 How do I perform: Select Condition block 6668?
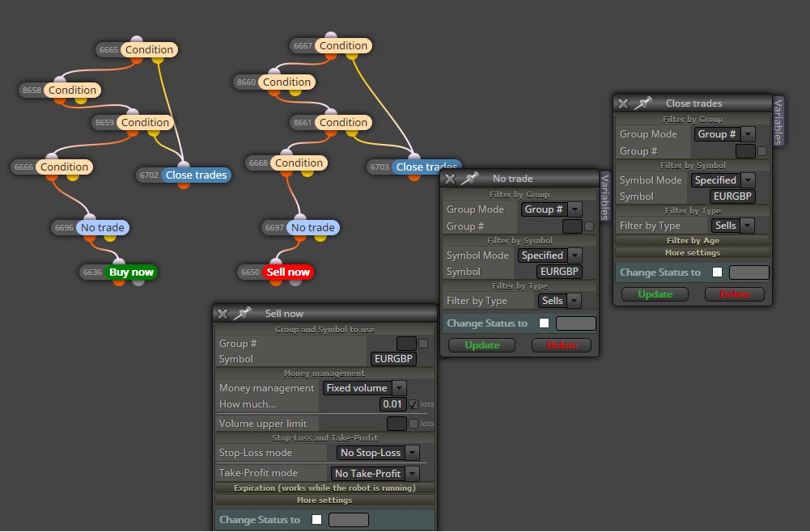tap(299, 163)
